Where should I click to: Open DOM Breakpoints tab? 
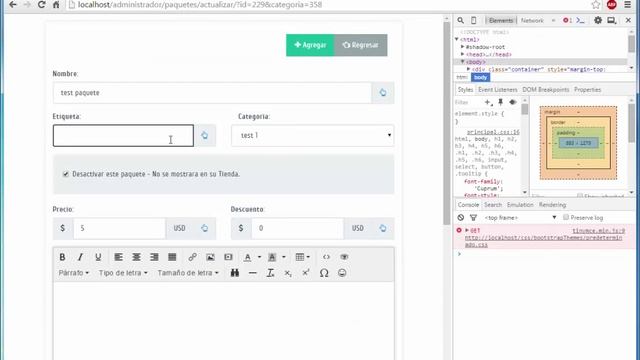[x=546, y=90]
